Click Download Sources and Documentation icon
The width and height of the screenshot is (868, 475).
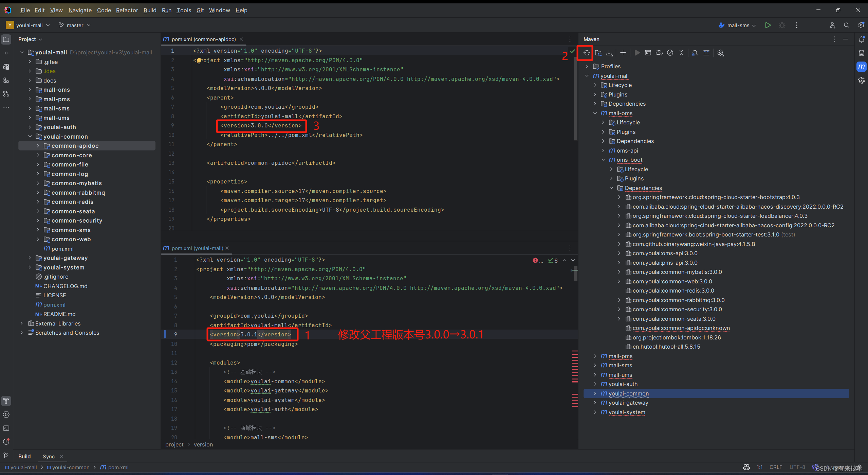610,53
